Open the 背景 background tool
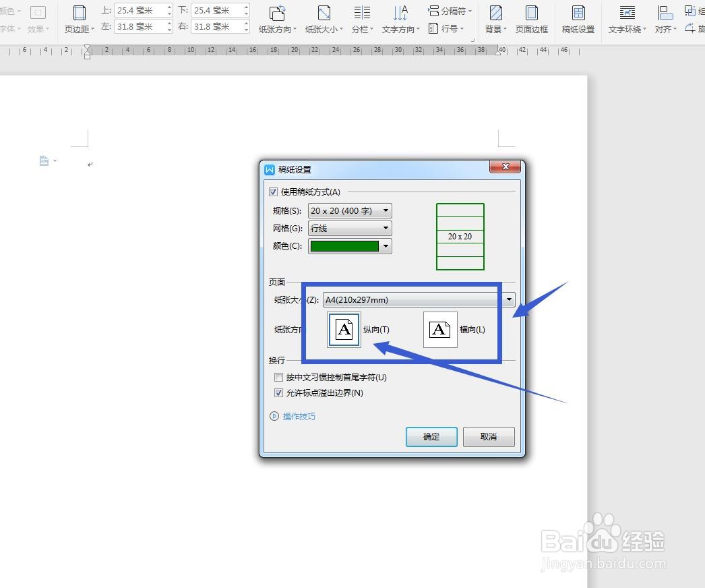This screenshot has width=705, height=588. point(495,20)
